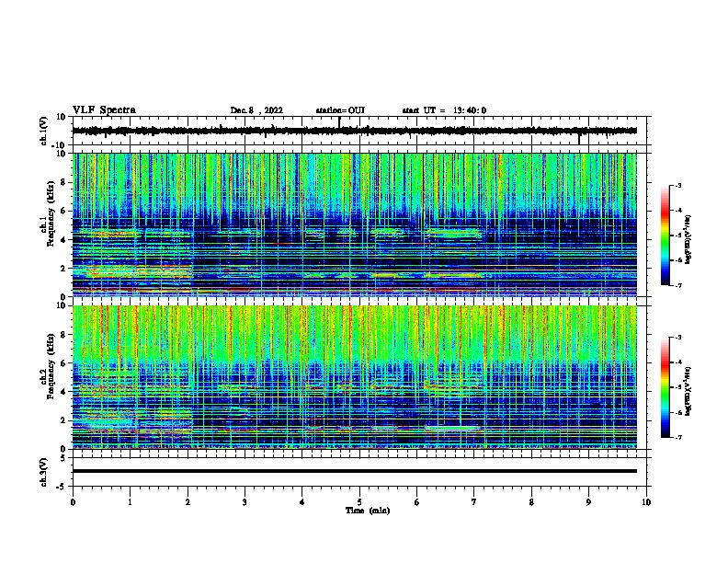Screen dimensions: 728x563
Task: Select the ch.2 Frequency (kHz) axis label
Action: coord(48,366)
